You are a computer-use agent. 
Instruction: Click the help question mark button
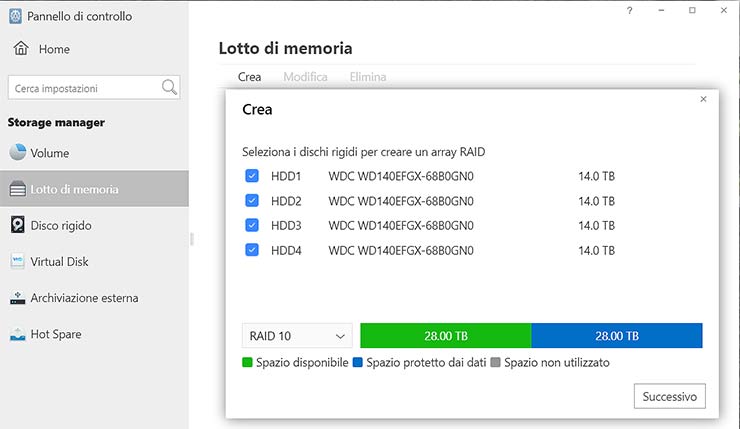[x=629, y=10]
